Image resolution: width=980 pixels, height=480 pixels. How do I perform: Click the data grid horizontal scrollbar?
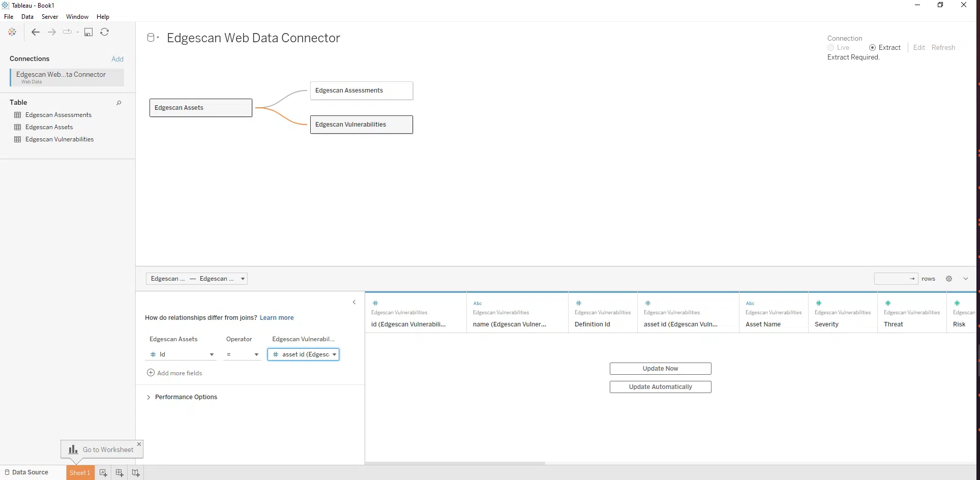click(455, 463)
